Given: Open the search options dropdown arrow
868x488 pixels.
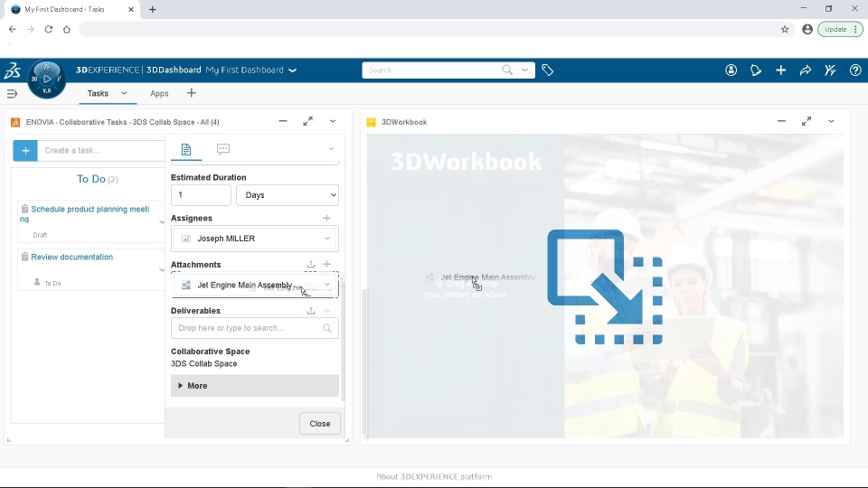Looking at the screenshot, I should tap(524, 70).
